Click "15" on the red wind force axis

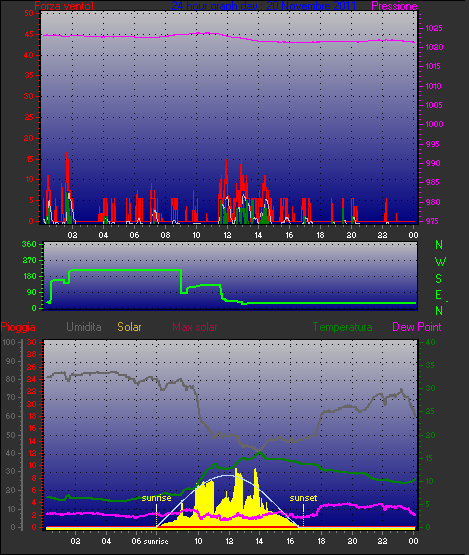[29, 159]
